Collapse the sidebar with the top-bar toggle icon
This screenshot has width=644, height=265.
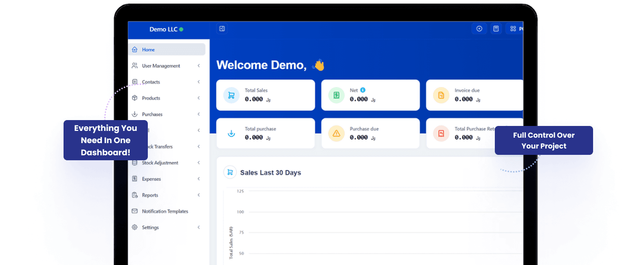tap(222, 29)
